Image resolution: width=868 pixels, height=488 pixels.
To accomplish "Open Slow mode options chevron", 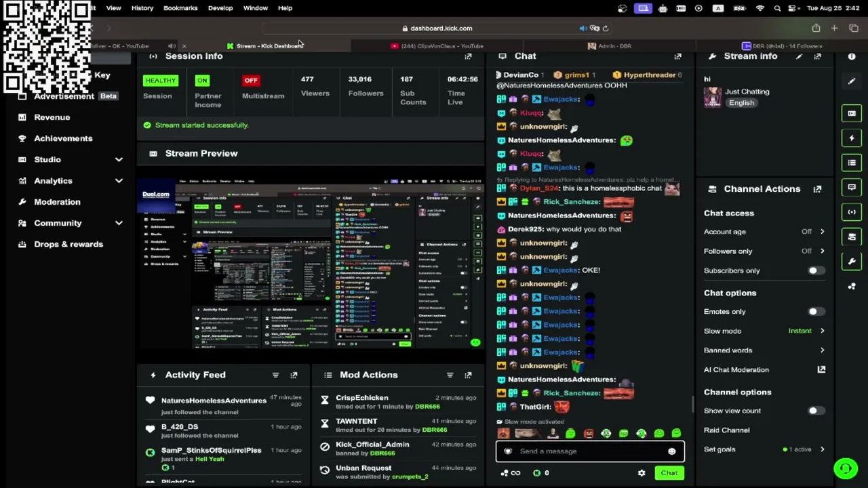I will (x=822, y=331).
